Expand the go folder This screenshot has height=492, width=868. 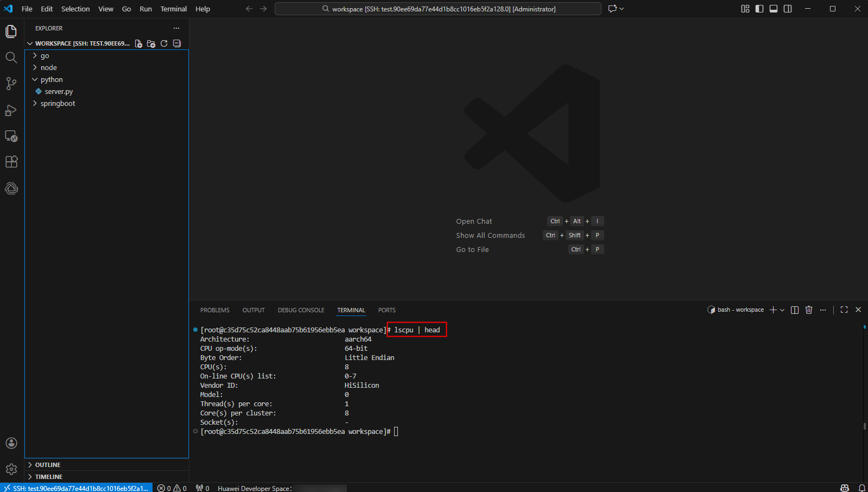pos(106,55)
